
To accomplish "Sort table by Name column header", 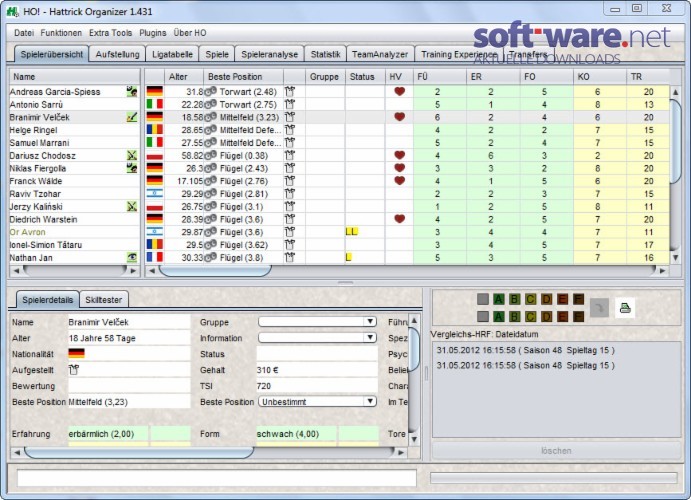I will pos(74,77).
